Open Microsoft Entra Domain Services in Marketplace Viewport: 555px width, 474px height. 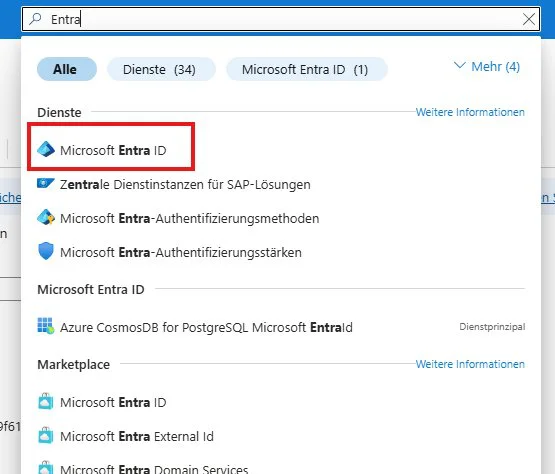(x=154, y=469)
